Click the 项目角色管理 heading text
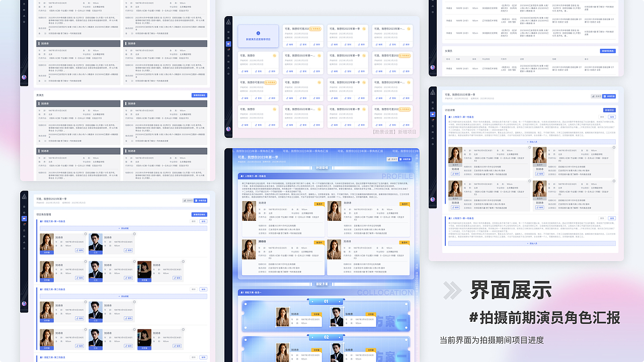Image resolution: width=644 pixels, height=362 pixels. pyautogui.click(x=44, y=215)
